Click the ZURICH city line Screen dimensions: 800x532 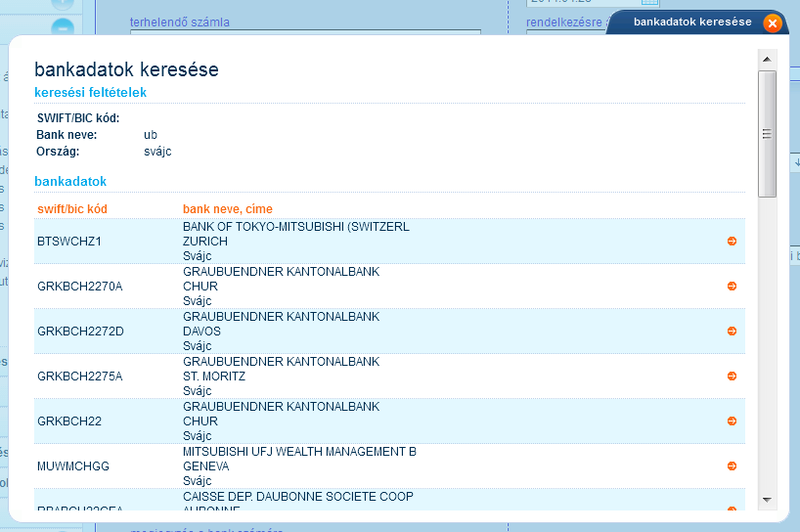(205, 242)
